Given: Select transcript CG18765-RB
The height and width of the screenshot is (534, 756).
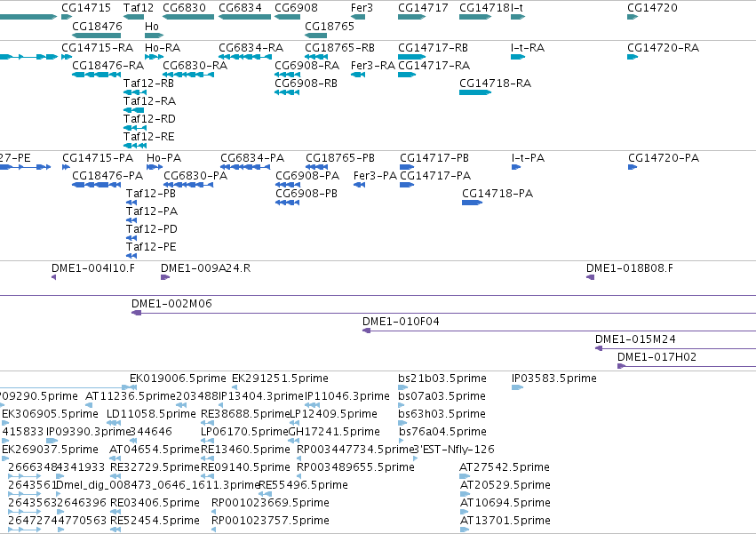Looking at the screenshot, I should click(339, 48).
